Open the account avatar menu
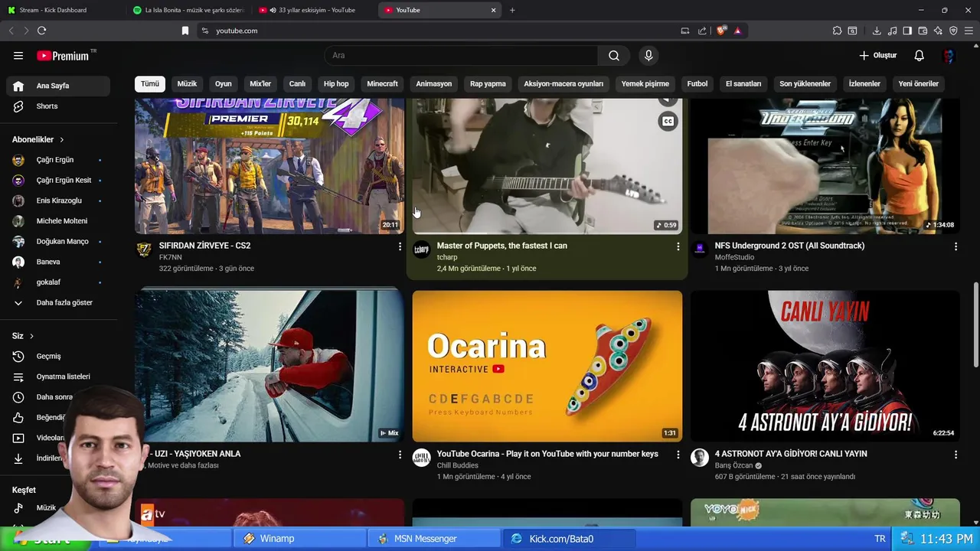The height and width of the screenshot is (551, 980). tap(949, 55)
